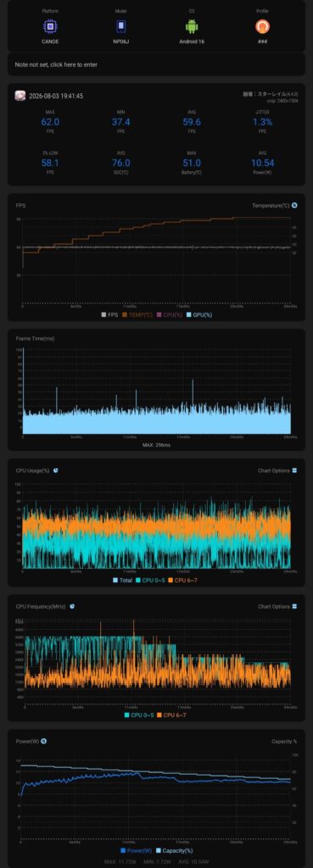Click the MIN FPS value 37.4
The image size is (313, 868).
coord(120,122)
